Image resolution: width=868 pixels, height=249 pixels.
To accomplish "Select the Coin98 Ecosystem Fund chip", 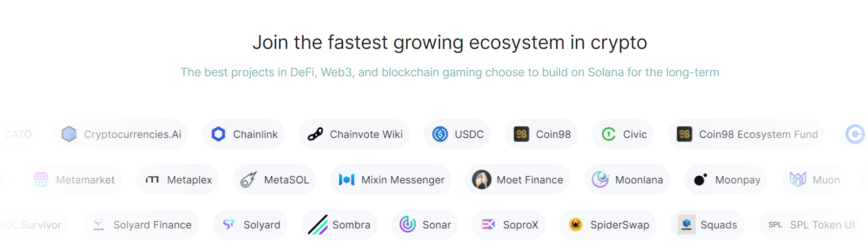I will pyautogui.click(x=746, y=134).
